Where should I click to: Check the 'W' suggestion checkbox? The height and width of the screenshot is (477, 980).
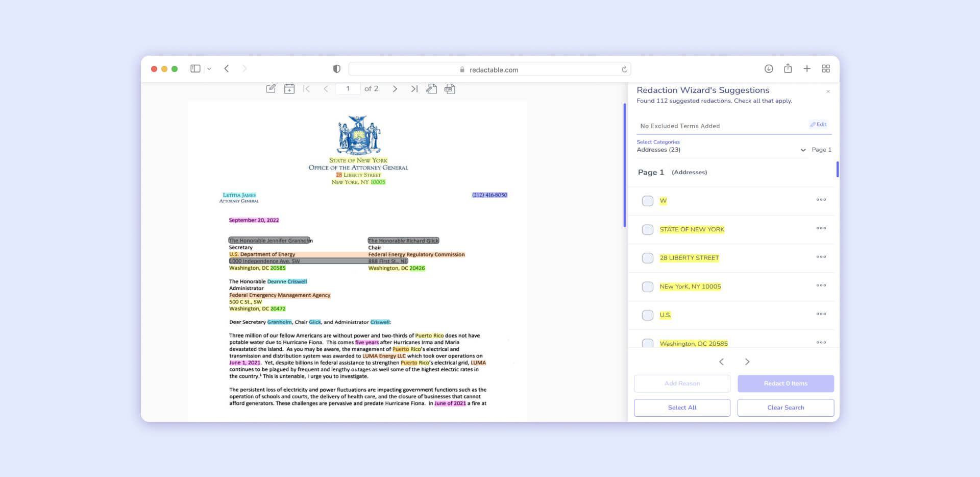648,201
